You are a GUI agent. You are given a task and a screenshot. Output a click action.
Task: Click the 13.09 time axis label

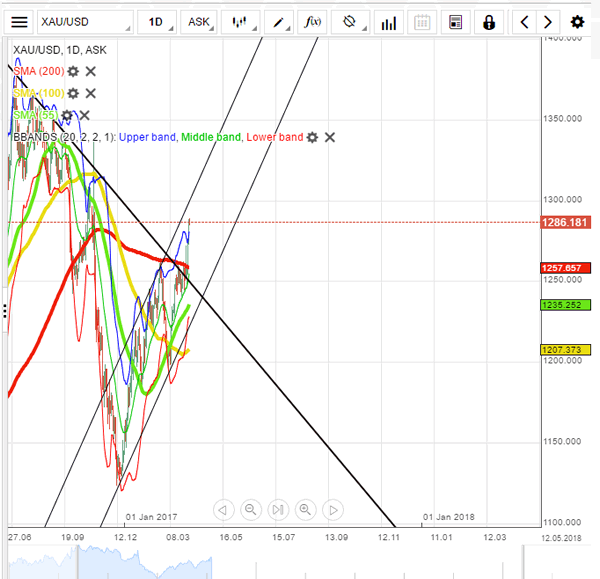pos(336,537)
